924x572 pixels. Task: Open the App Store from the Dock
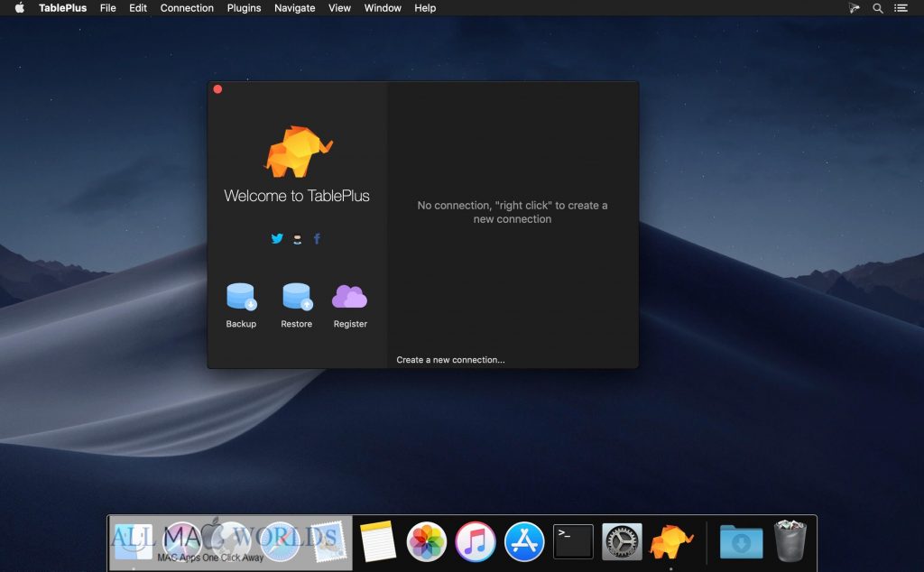point(524,540)
